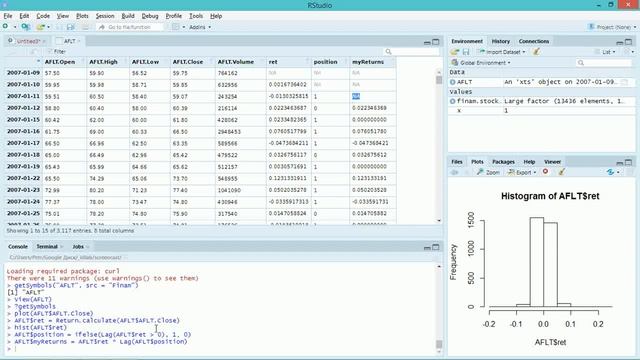
Task: Expand the Open File recent dropdown arrow
Action: point(48,27)
